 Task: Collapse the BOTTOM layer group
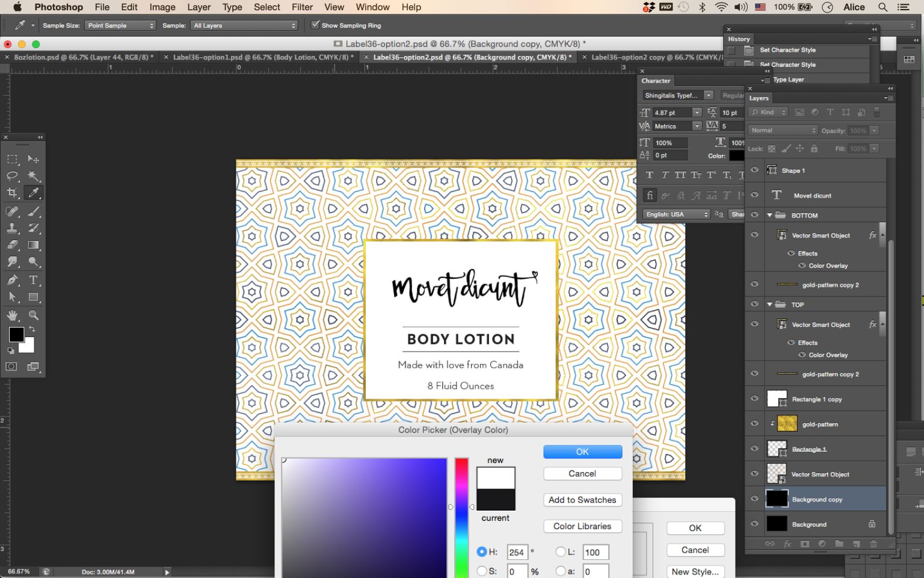[769, 215]
